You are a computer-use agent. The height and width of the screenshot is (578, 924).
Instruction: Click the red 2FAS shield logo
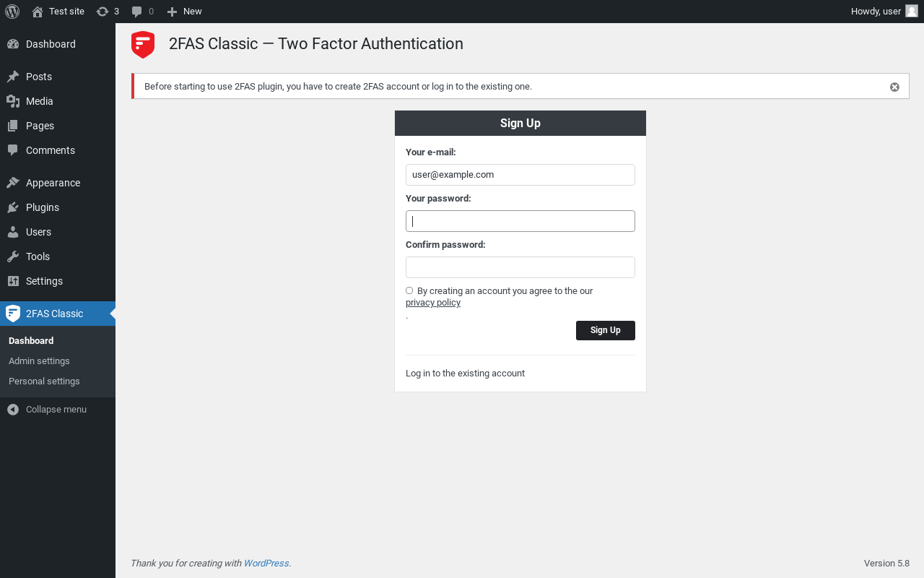(143, 44)
